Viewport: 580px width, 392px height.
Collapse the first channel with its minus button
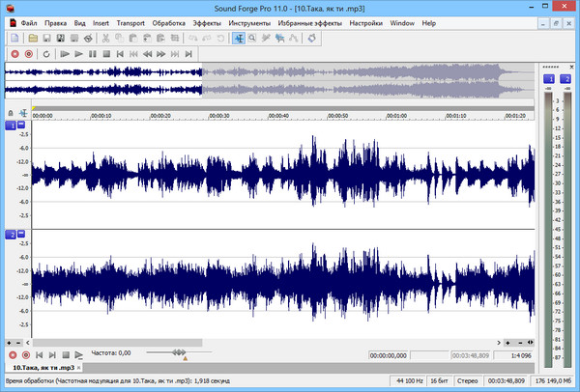pyautogui.click(x=21, y=126)
